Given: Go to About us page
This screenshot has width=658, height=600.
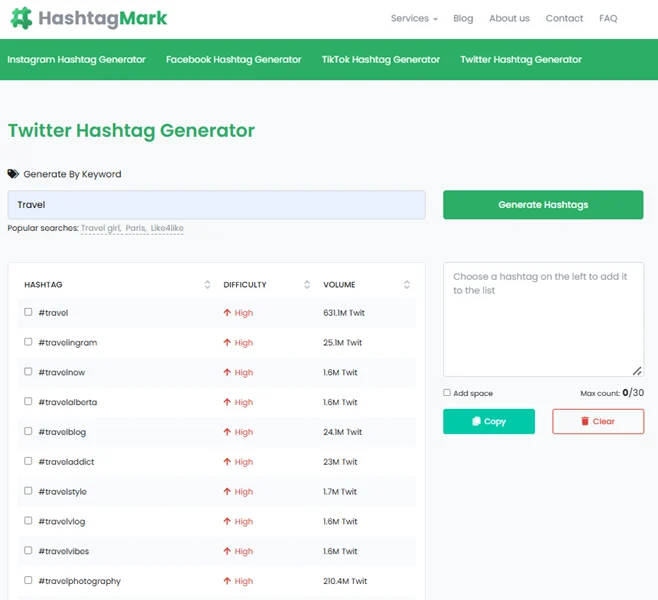Looking at the screenshot, I should tap(509, 18).
